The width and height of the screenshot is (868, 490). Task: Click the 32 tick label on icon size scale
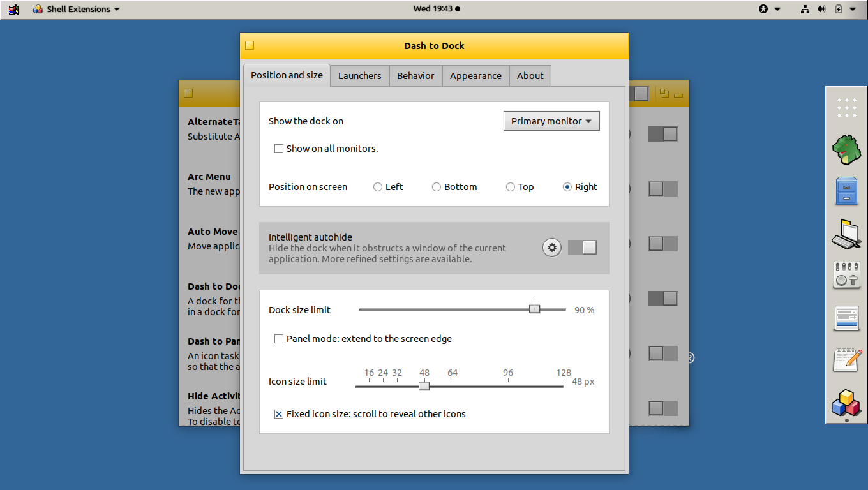pos(397,373)
